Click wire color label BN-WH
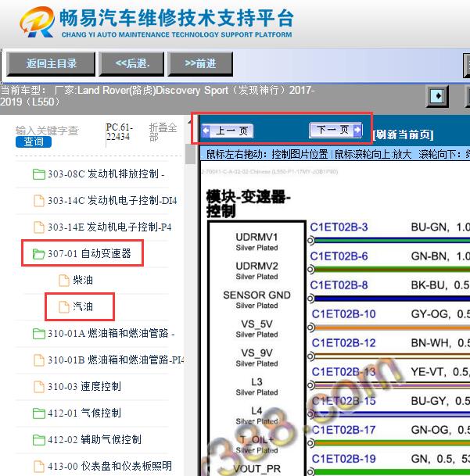Viewport: 470px width, 476px height. [430, 342]
